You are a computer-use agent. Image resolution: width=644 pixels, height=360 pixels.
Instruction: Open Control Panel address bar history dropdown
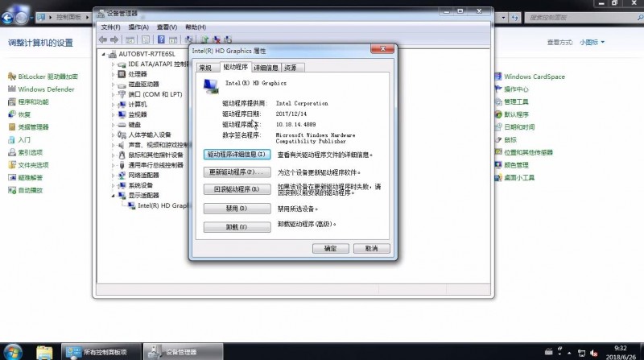pyautogui.click(x=504, y=18)
